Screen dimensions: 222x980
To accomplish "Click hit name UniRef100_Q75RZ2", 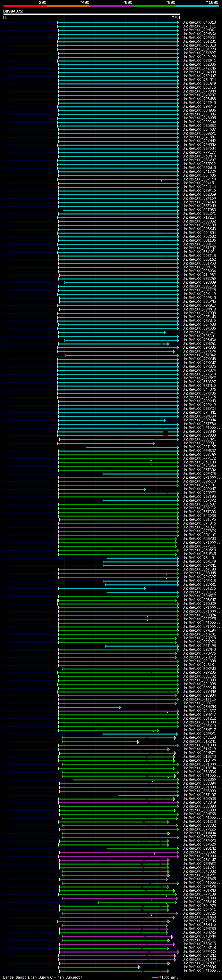I will [199, 493].
